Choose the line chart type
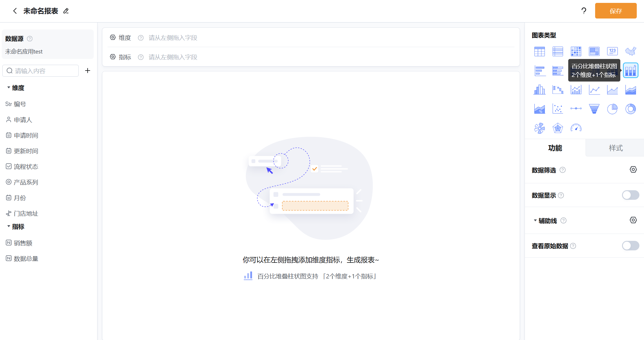644x340 pixels. [594, 90]
